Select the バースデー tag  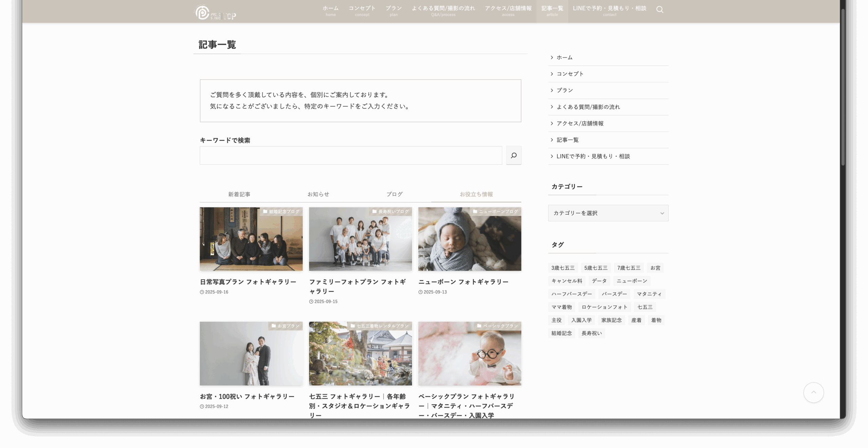tap(614, 294)
